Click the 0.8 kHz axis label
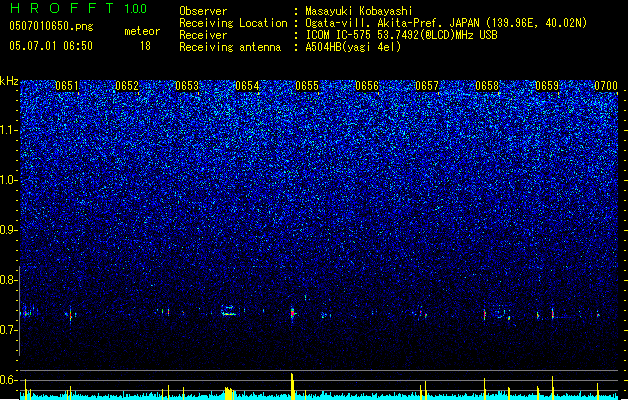The image size is (629, 400). [9, 280]
